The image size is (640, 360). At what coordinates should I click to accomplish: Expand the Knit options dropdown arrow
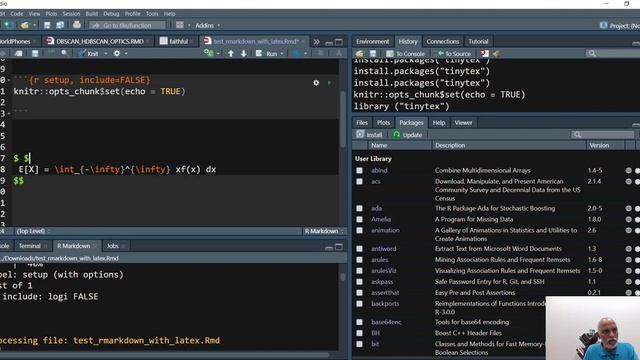coord(106,53)
